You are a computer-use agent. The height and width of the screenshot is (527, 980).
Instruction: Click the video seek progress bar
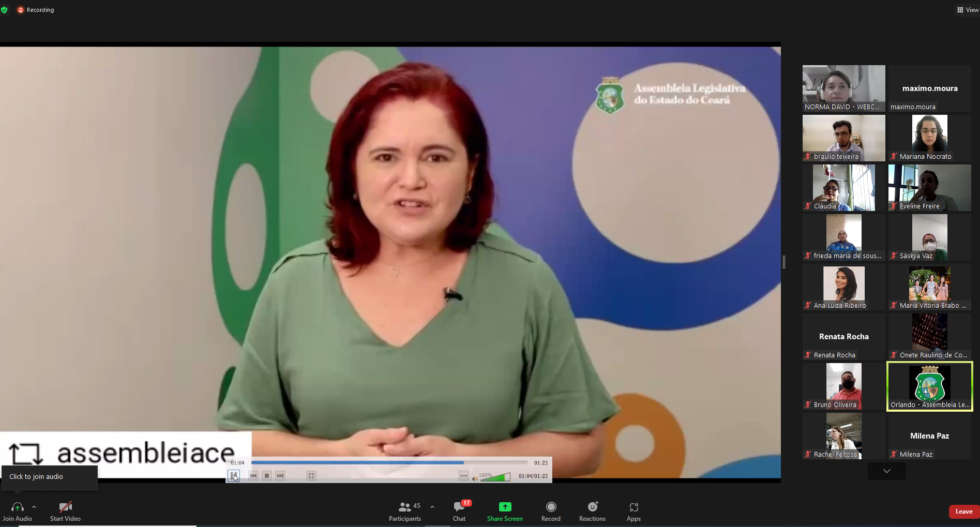(389, 463)
